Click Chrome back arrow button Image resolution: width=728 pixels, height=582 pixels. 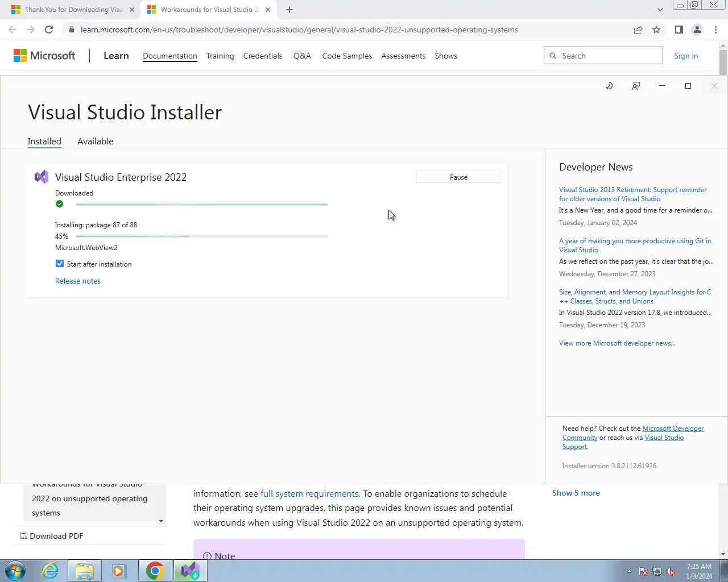tap(13, 30)
